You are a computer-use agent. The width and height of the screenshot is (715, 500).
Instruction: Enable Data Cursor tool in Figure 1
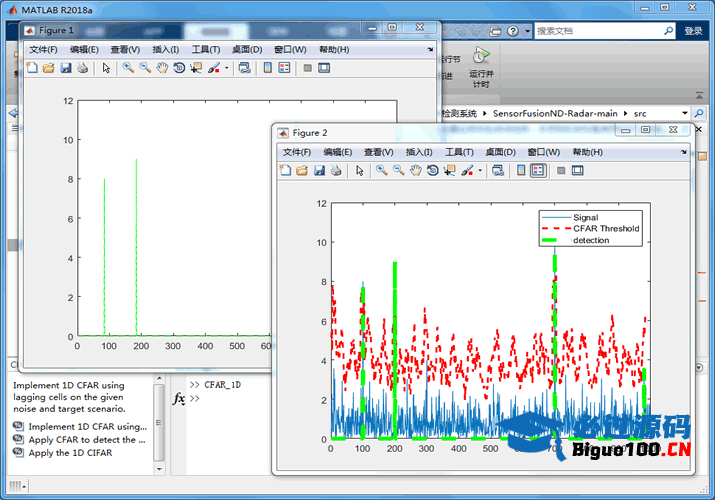[196, 68]
